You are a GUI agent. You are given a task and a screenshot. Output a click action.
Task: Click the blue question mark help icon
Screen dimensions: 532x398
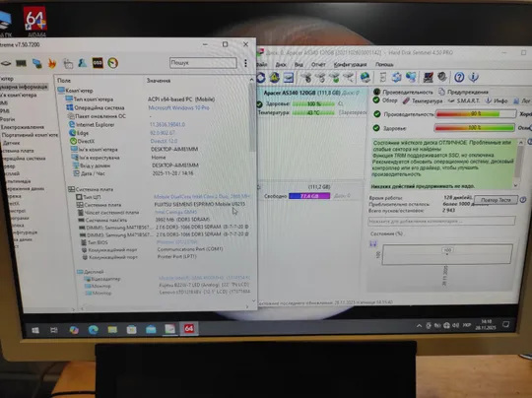459,78
